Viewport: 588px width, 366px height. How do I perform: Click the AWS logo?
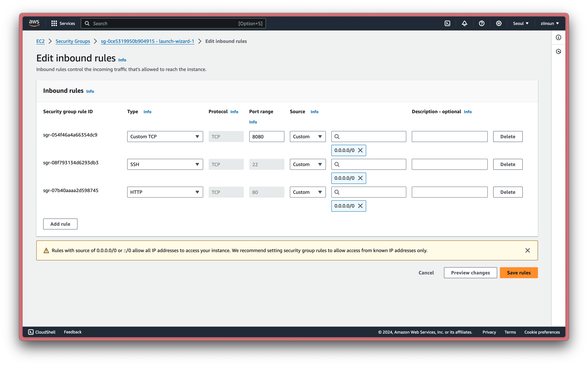(34, 23)
